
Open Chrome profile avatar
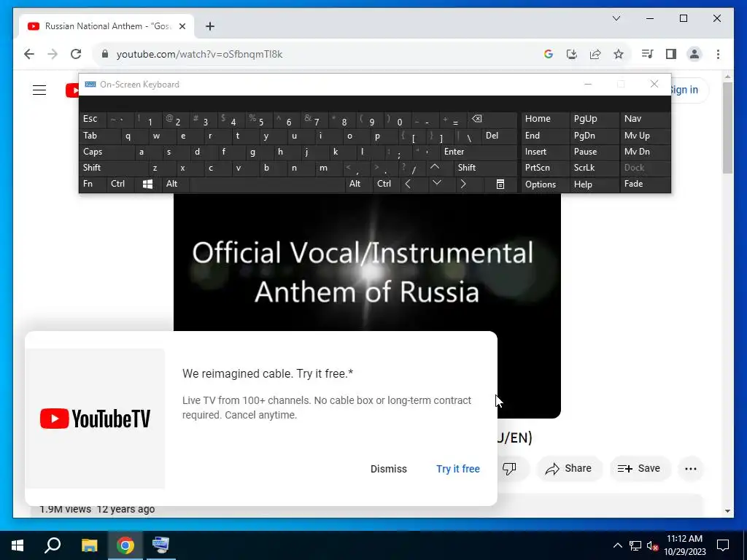pyautogui.click(x=694, y=54)
